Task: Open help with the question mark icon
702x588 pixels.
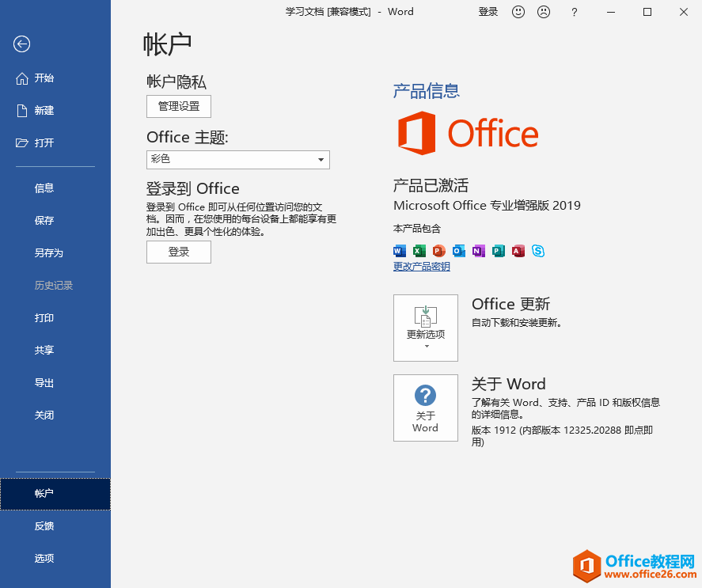Action: [x=574, y=12]
